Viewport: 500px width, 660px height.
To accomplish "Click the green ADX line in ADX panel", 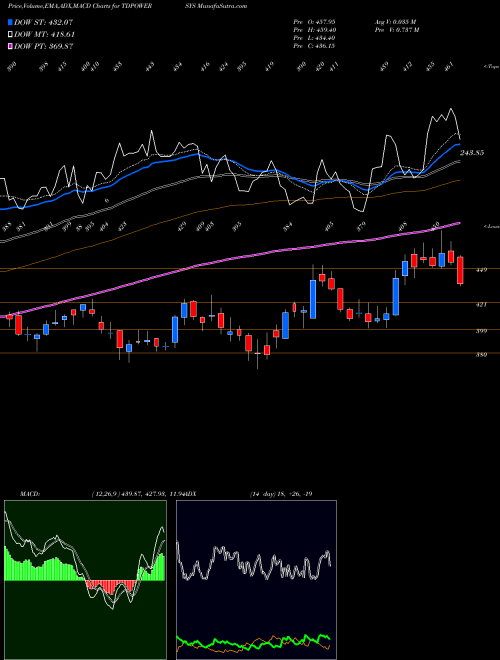I will [x=254, y=641].
